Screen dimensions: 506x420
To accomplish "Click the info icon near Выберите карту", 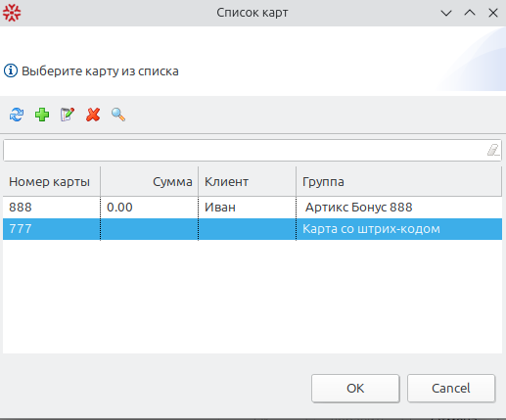I will [x=11, y=70].
